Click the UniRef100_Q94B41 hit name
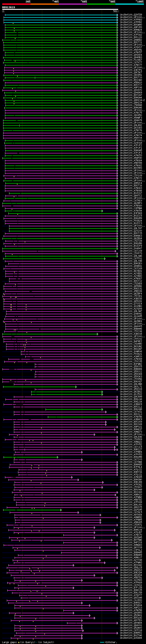 (131, 266)
